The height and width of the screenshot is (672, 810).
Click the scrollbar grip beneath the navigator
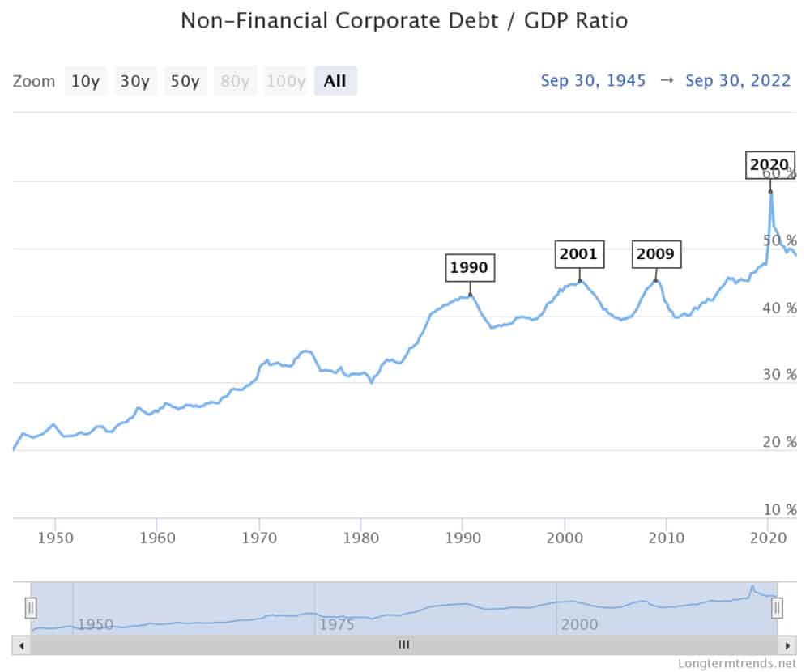[403, 644]
